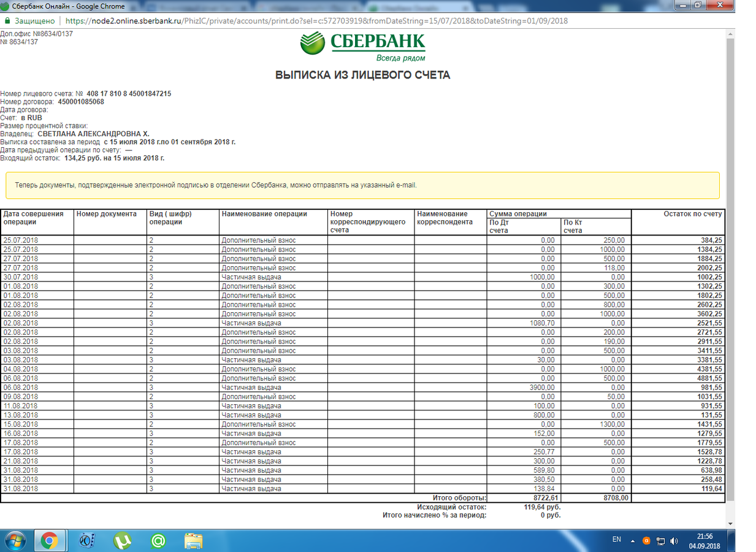Click debit amount 152,00

coord(543,434)
